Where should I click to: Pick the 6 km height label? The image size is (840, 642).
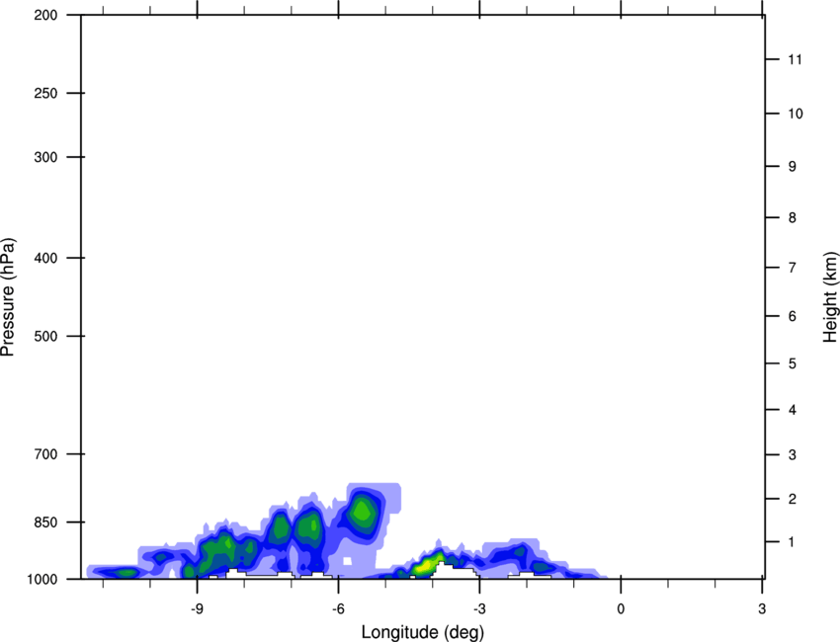tap(792, 316)
